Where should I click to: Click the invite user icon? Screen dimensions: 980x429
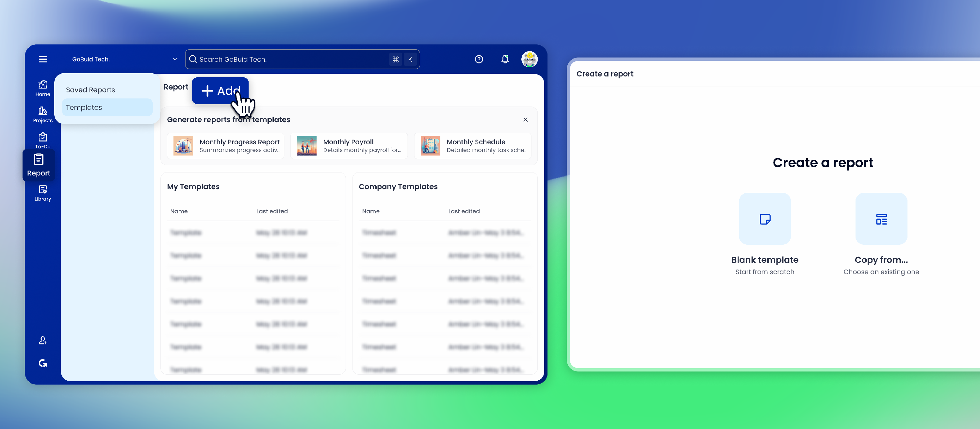click(x=42, y=340)
